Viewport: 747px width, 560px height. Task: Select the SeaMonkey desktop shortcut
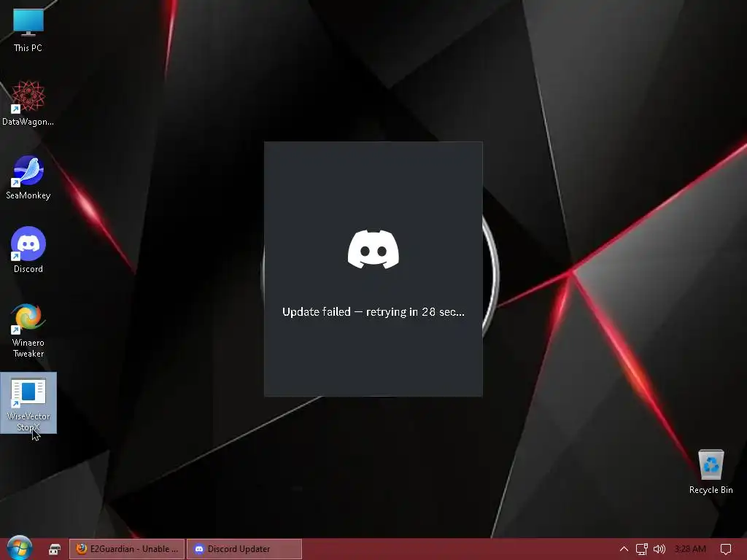click(x=28, y=177)
